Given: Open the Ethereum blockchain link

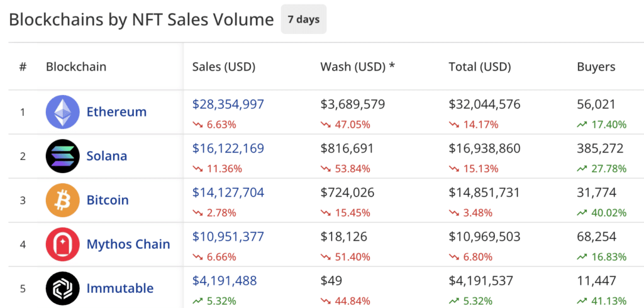Looking at the screenshot, I should tap(116, 112).
